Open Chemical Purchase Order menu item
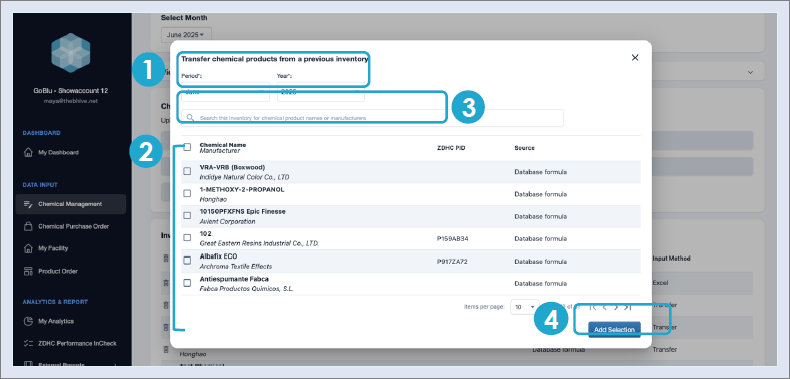The image size is (790, 379). tap(71, 226)
